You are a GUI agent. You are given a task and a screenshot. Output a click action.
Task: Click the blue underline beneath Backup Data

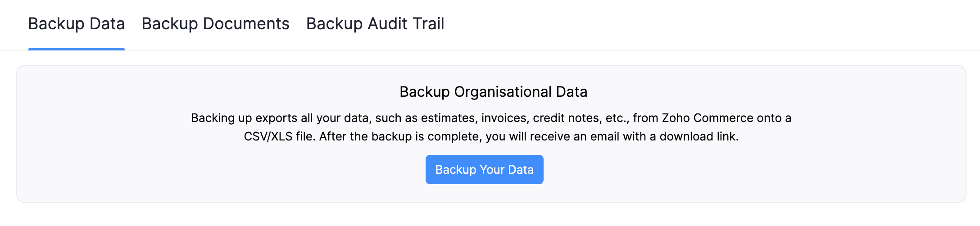point(76,49)
